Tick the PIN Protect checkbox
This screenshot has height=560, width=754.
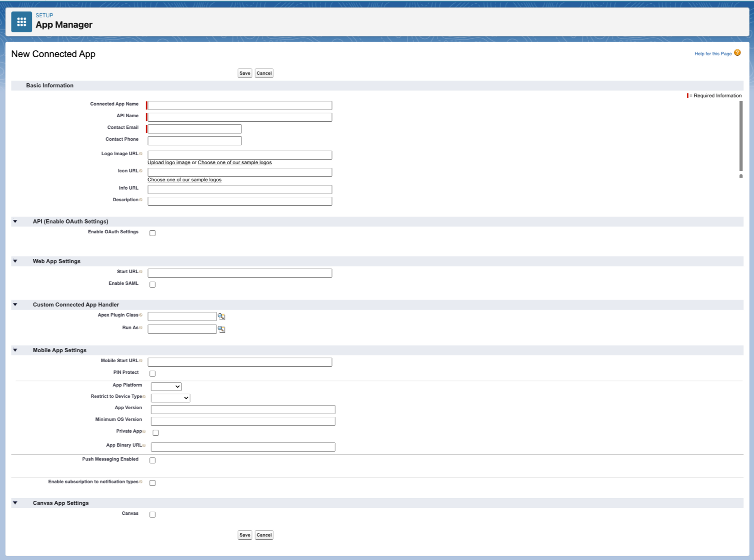(152, 373)
